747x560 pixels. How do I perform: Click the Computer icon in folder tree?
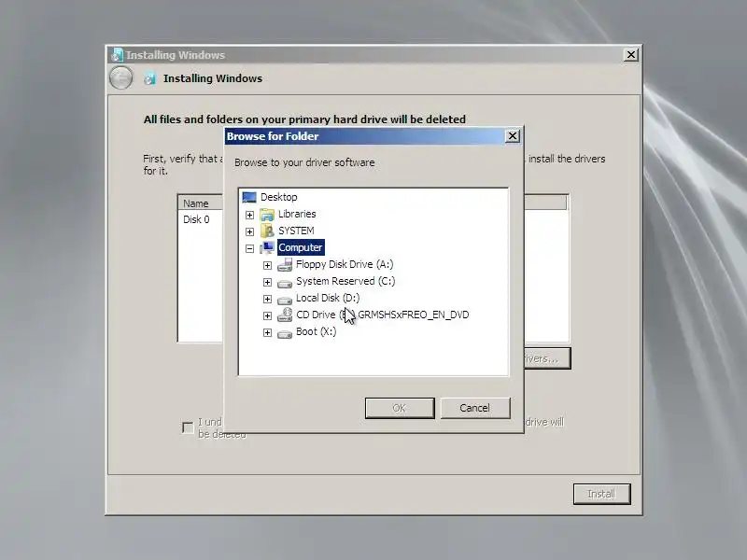(267, 247)
